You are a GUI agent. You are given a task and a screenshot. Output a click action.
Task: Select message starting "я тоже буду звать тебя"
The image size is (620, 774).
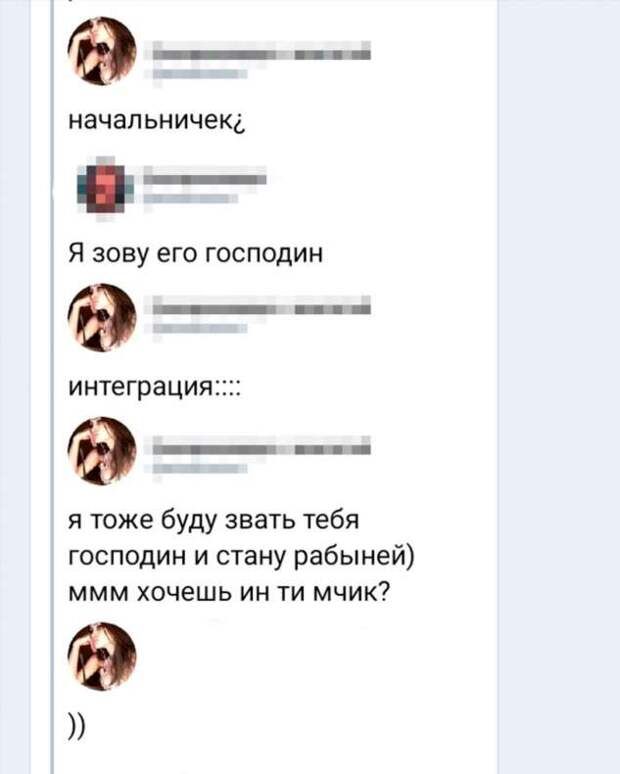241,556
